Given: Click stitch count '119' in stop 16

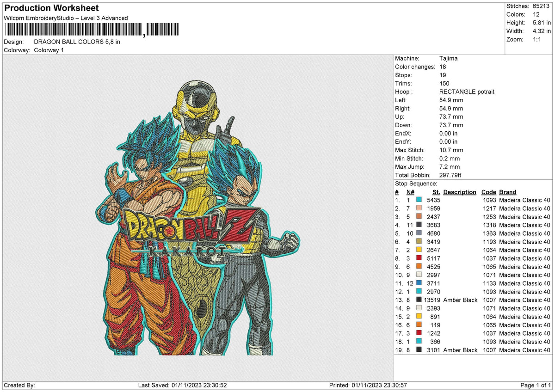Looking at the screenshot, I should (435, 325).
